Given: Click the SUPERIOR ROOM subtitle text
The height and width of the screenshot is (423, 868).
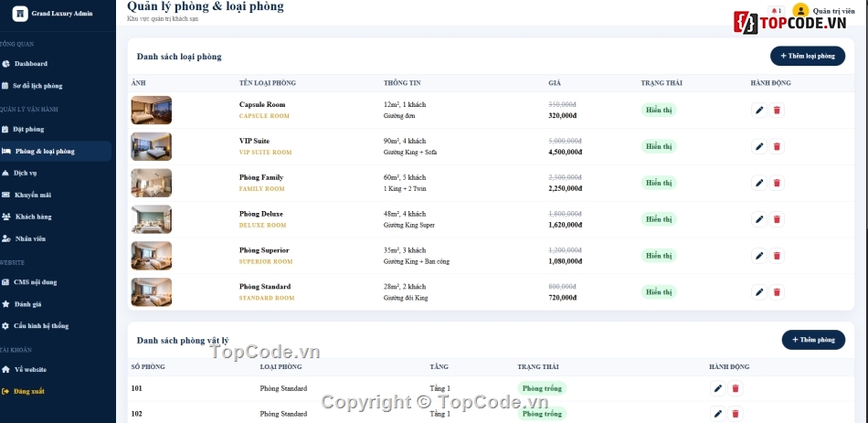Looking at the screenshot, I should tap(266, 262).
